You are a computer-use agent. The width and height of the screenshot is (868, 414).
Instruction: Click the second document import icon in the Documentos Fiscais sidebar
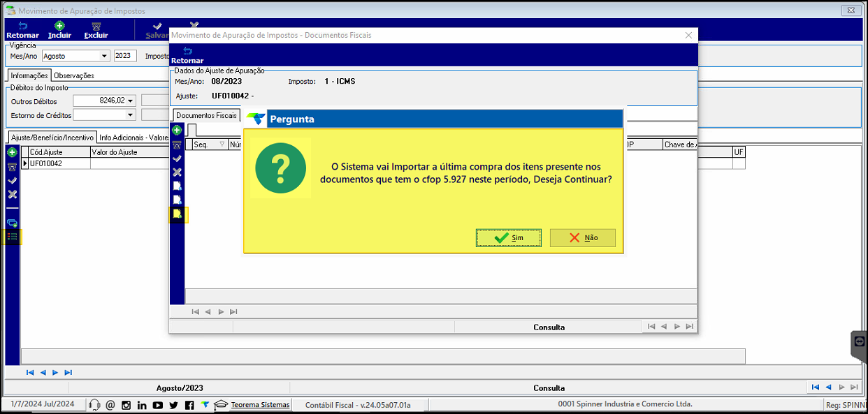click(177, 200)
